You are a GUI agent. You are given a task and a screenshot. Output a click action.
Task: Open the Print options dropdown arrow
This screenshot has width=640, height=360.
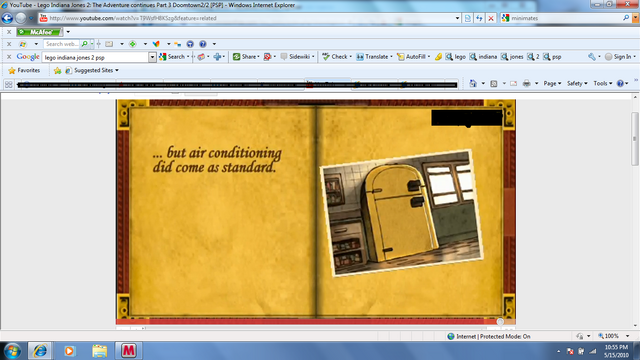[x=536, y=83]
